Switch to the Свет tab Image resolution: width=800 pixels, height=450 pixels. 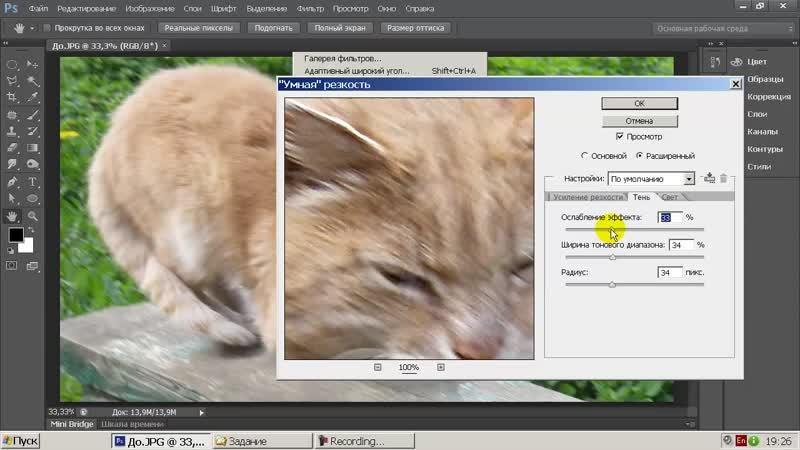click(x=669, y=198)
